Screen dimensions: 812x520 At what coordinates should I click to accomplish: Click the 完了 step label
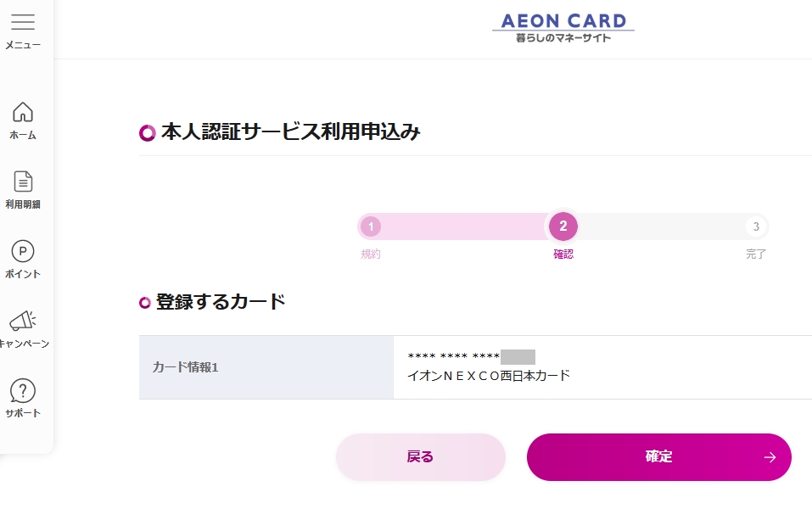756,254
